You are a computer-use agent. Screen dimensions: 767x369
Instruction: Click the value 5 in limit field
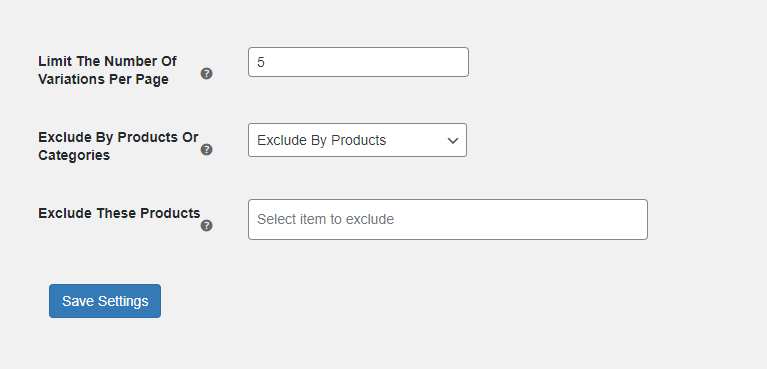[261, 63]
